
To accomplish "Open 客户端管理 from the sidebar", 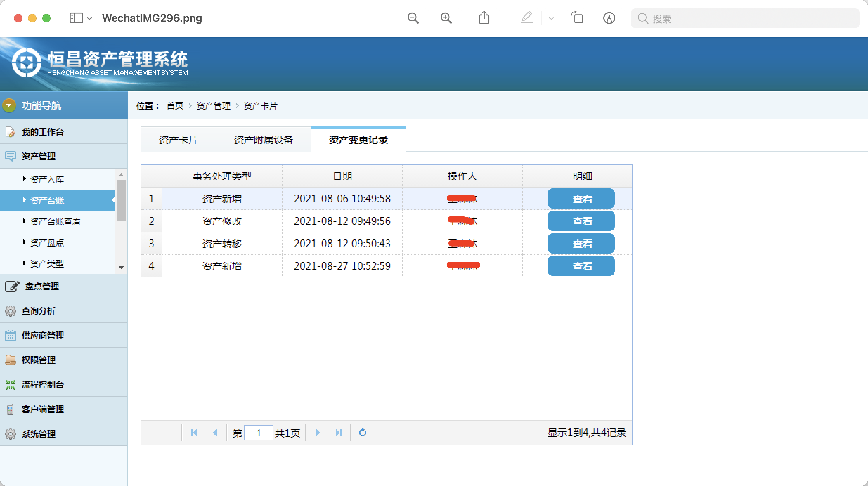I will [x=42, y=409].
